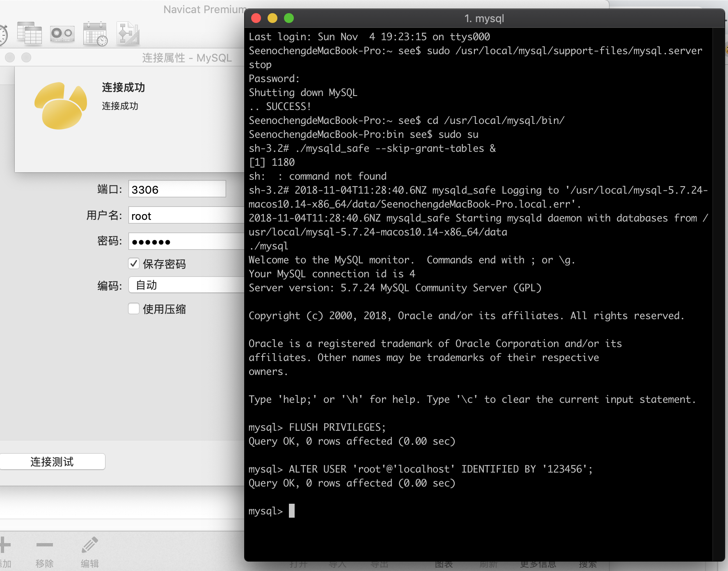
Task: Click the 连接测试 test connection button
Action: pyautogui.click(x=52, y=461)
